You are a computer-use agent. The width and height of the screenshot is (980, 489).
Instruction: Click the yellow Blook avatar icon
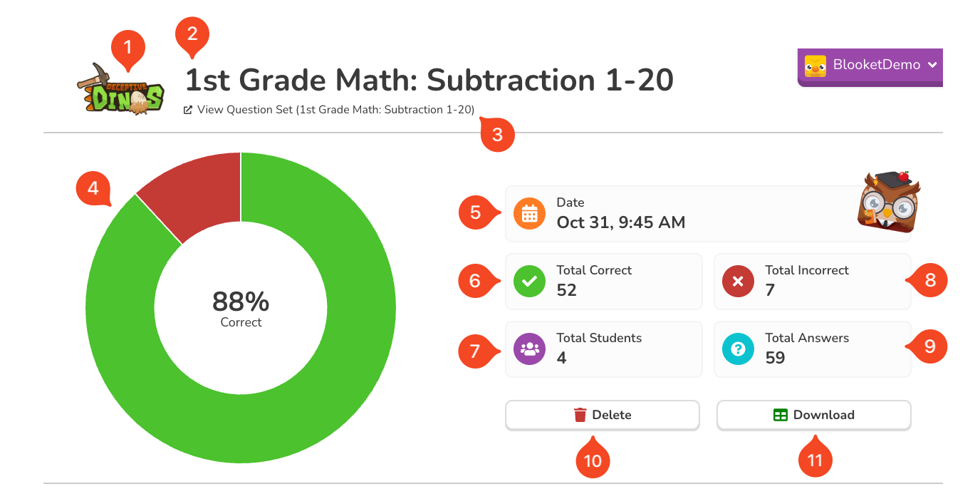pyautogui.click(x=815, y=66)
